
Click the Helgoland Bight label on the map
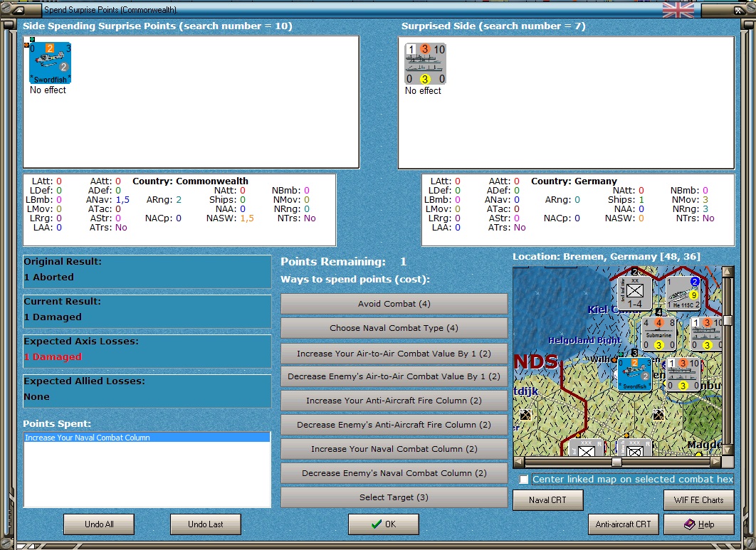584,340
